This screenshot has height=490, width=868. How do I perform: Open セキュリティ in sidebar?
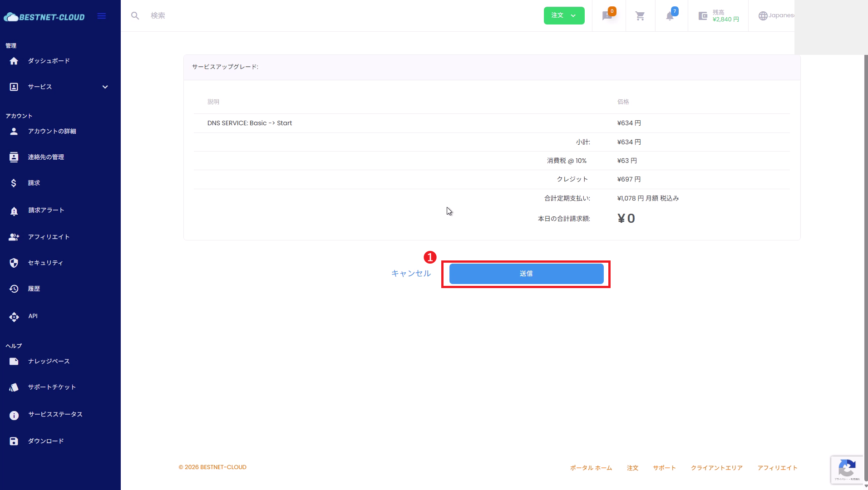45,263
